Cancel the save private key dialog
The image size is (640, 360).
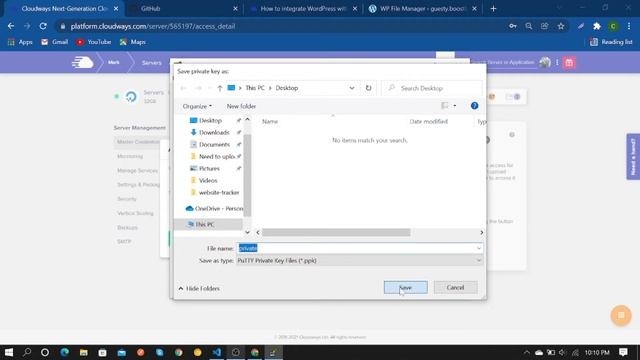click(455, 287)
